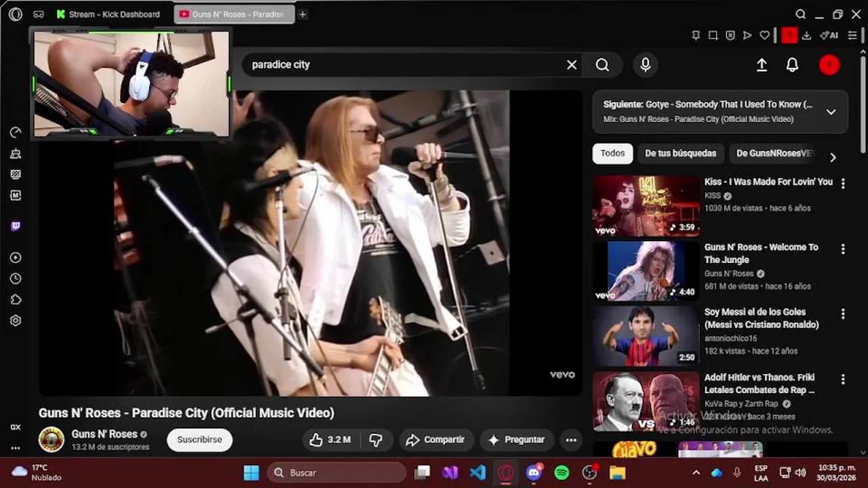
Task: Open YouTube account avatar menu
Action: 829,64
